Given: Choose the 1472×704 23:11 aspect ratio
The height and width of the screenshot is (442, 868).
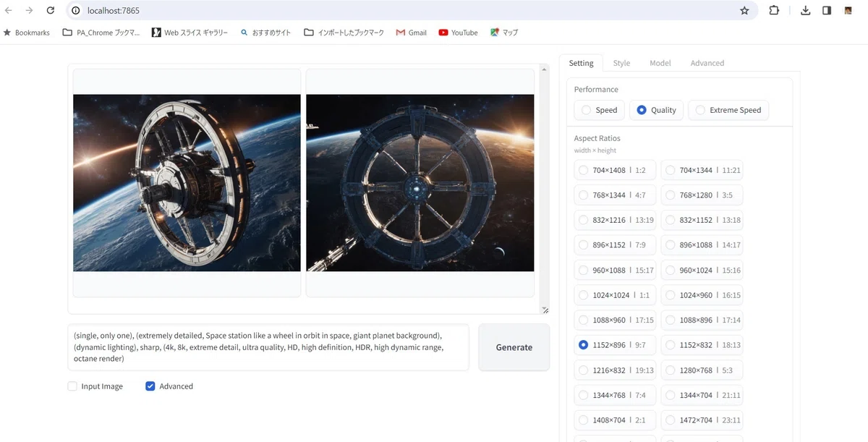Looking at the screenshot, I should (x=702, y=420).
